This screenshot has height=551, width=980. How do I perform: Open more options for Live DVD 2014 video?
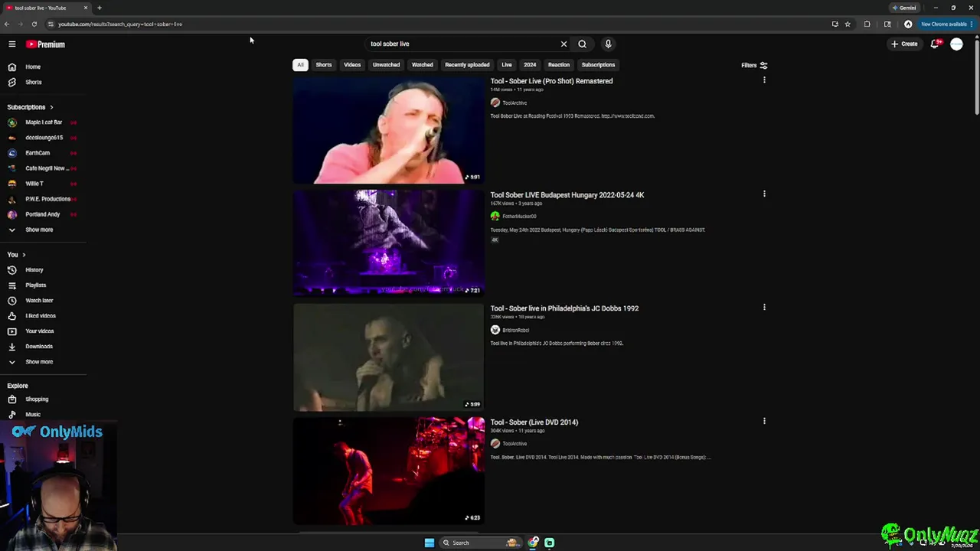click(x=764, y=422)
